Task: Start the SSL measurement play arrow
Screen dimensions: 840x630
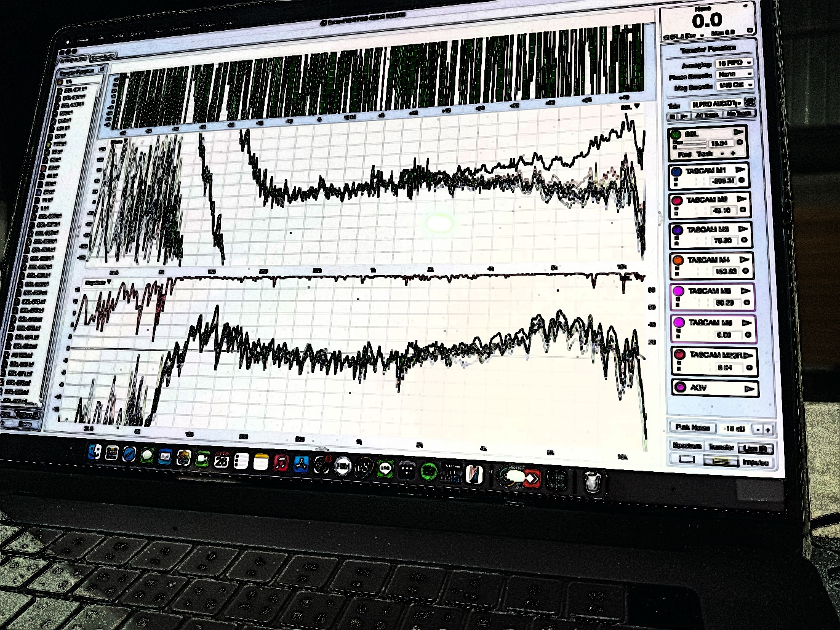Action: coord(738,132)
